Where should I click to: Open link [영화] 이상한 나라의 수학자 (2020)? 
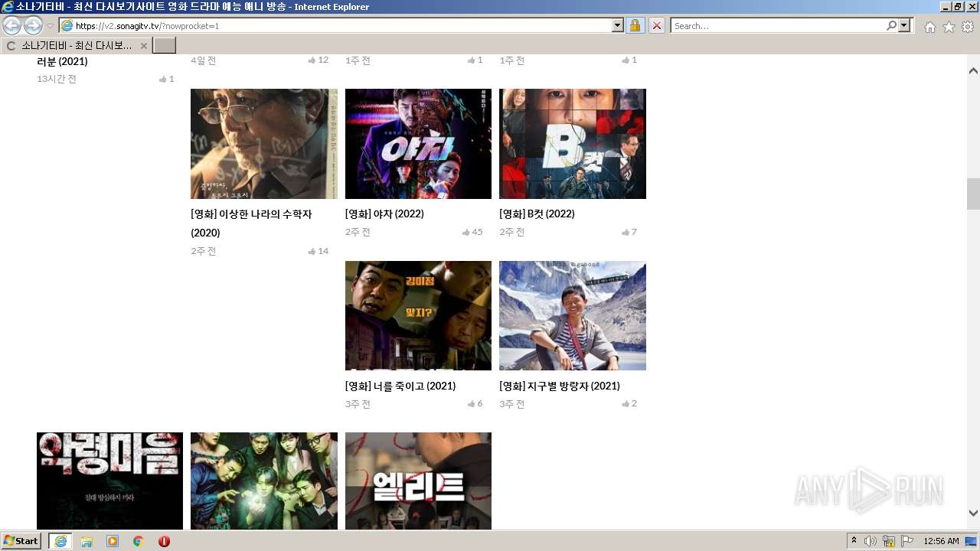click(x=251, y=223)
